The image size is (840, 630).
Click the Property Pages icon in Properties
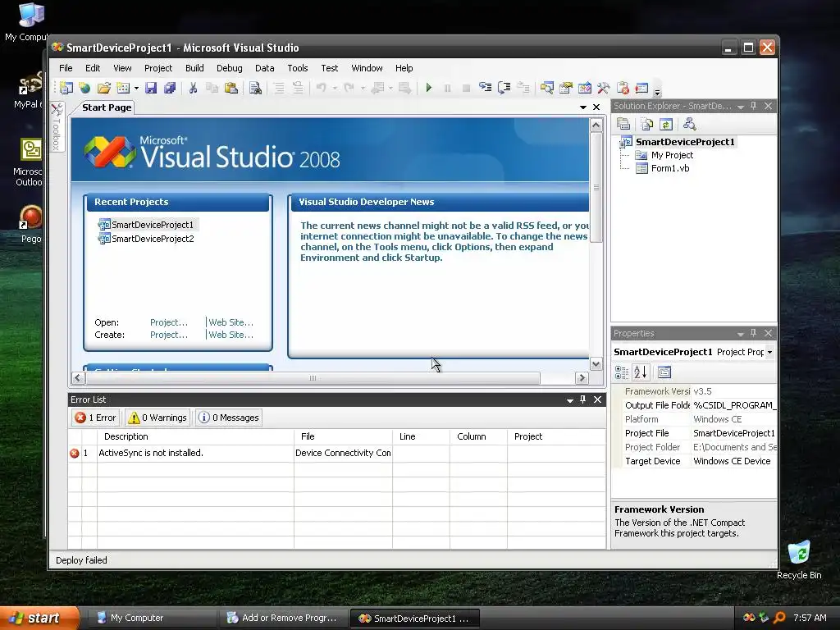(664, 372)
